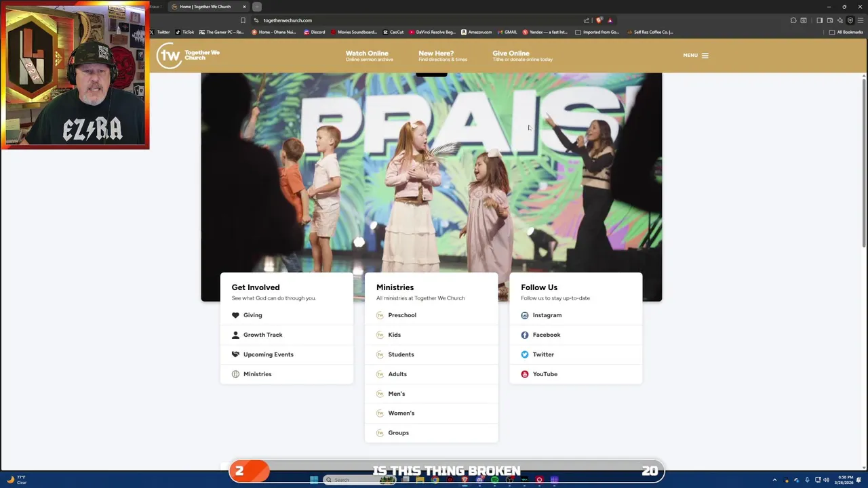Open the Movies Soundboard bookmark
The height and width of the screenshot is (488, 868).
353,32
